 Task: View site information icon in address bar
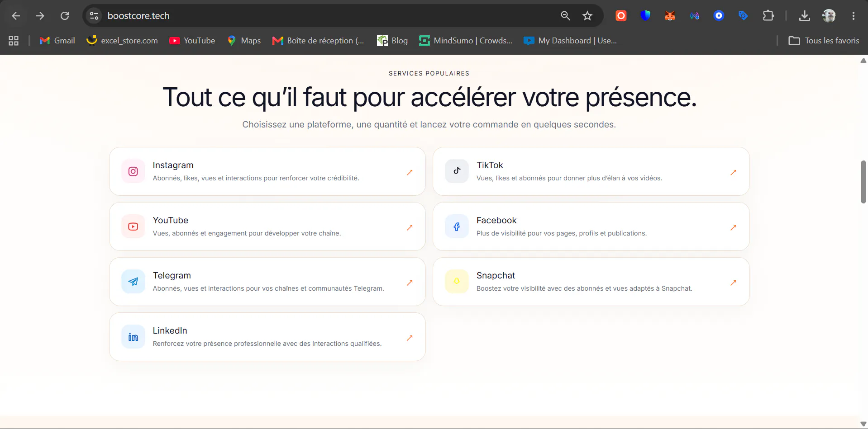click(94, 16)
